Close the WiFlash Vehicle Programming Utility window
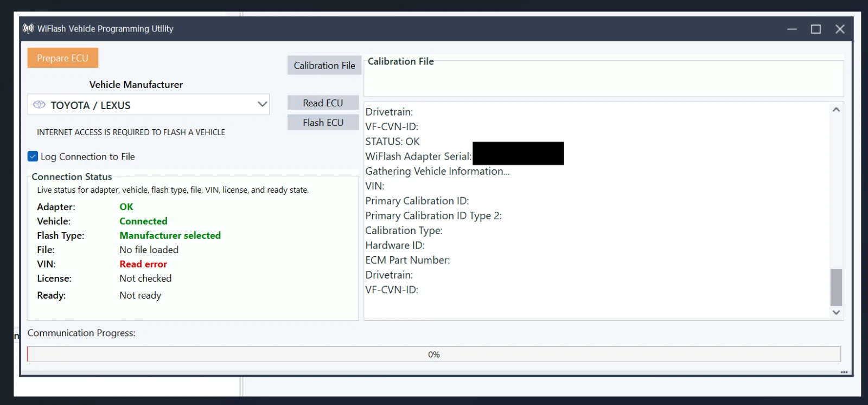The image size is (868, 405). [x=840, y=29]
